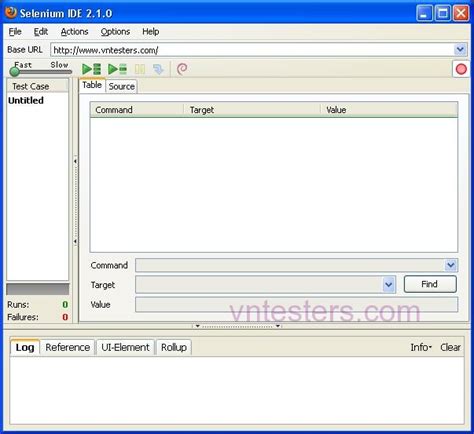
Task: Close the Selenium IDE window
Action: coord(461,14)
